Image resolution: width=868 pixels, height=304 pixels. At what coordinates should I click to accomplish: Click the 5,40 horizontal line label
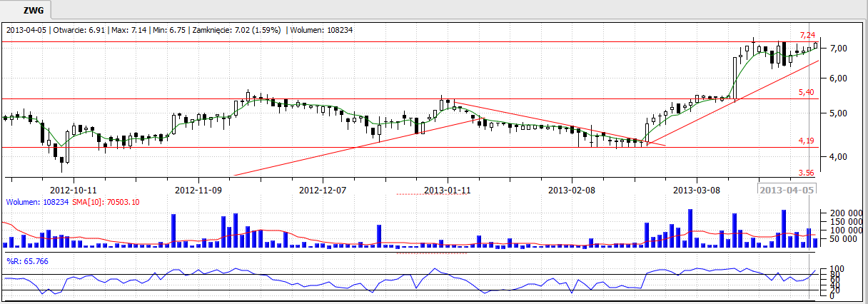[x=806, y=93]
